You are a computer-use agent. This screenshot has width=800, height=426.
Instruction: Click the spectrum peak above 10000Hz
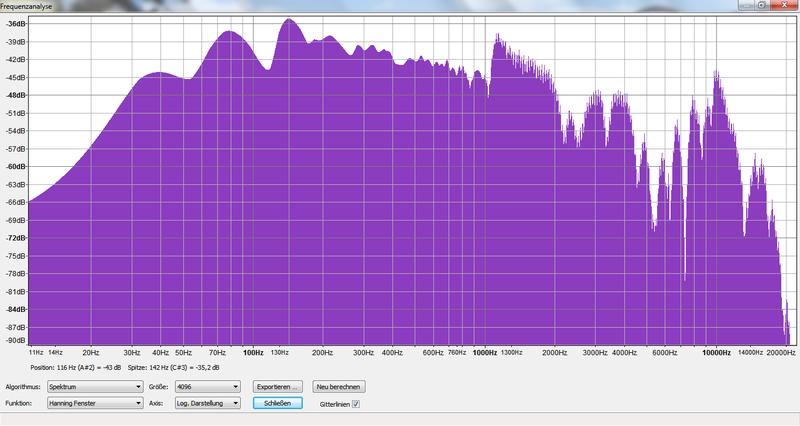tap(716, 73)
